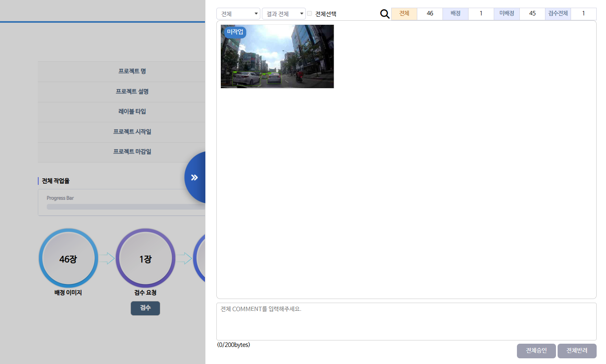Switch to the 배정 tab
606x364 pixels.
click(456, 14)
